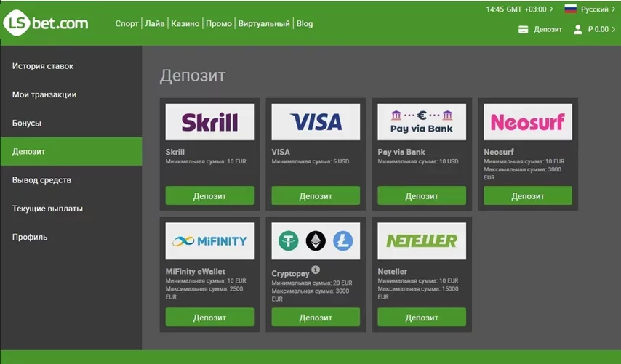621x364 pixels.
Task: Click the Skrill method title text
Action: [175, 152]
